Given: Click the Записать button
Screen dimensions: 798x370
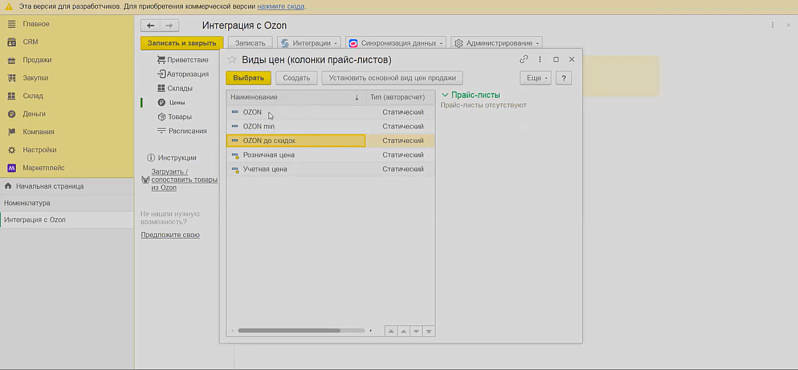Looking at the screenshot, I should click(x=250, y=43).
